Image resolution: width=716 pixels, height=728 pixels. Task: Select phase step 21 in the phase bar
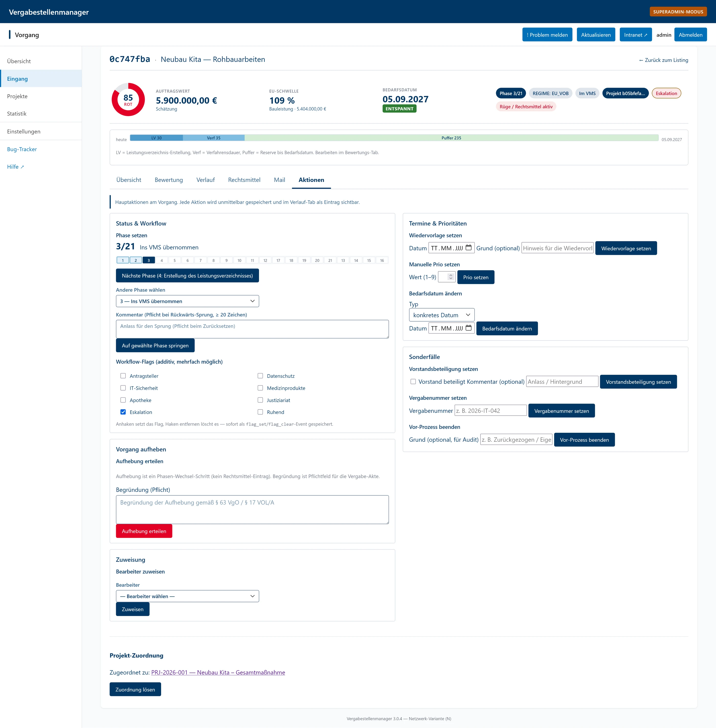point(330,260)
